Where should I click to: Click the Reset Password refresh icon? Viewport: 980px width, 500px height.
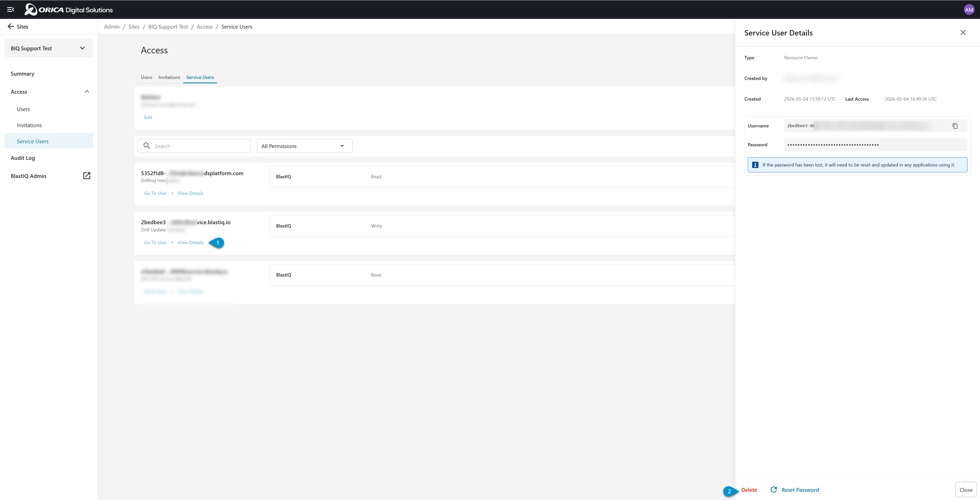click(774, 489)
